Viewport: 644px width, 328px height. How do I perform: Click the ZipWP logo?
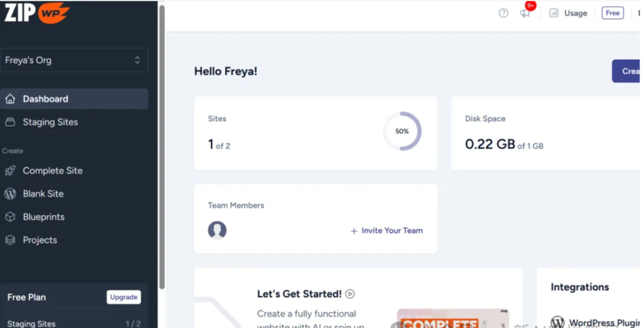[x=36, y=13]
